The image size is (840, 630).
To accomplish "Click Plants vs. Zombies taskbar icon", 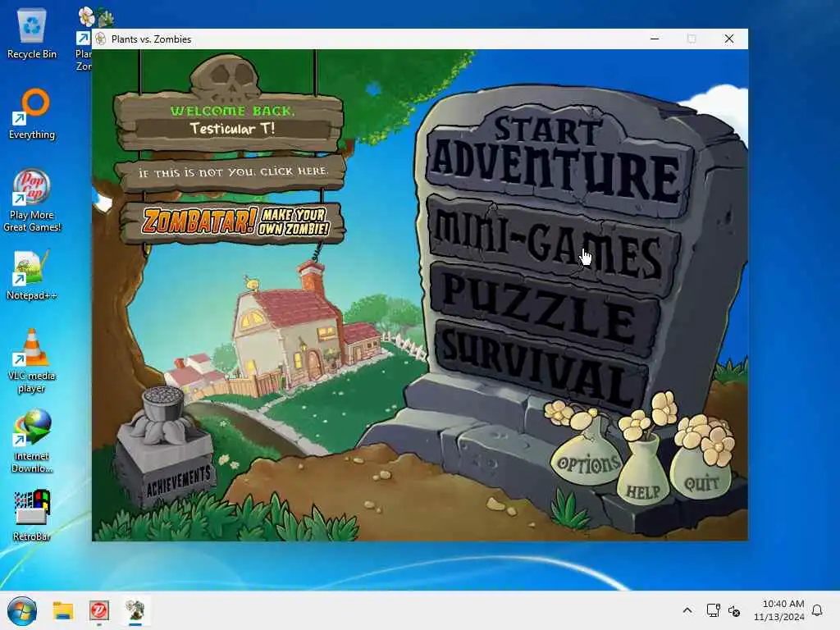I will pyautogui.click(x=135, y=610).
